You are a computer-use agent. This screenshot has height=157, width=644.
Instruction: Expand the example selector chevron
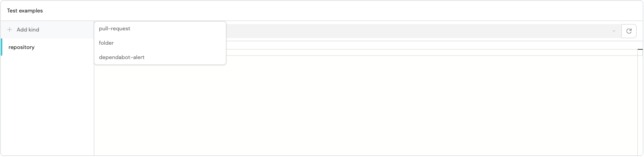[x=614, y=31]
